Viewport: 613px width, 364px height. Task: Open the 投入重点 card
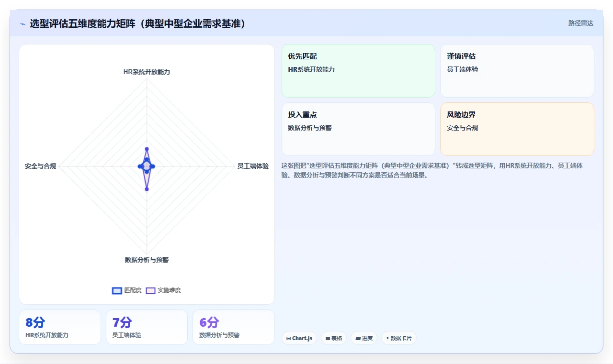pos(358,129)
